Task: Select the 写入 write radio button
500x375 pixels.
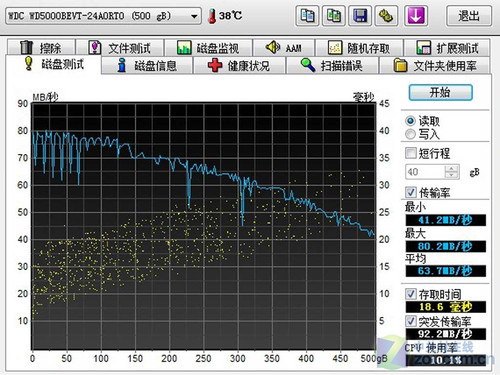Action: click(410, 134)
